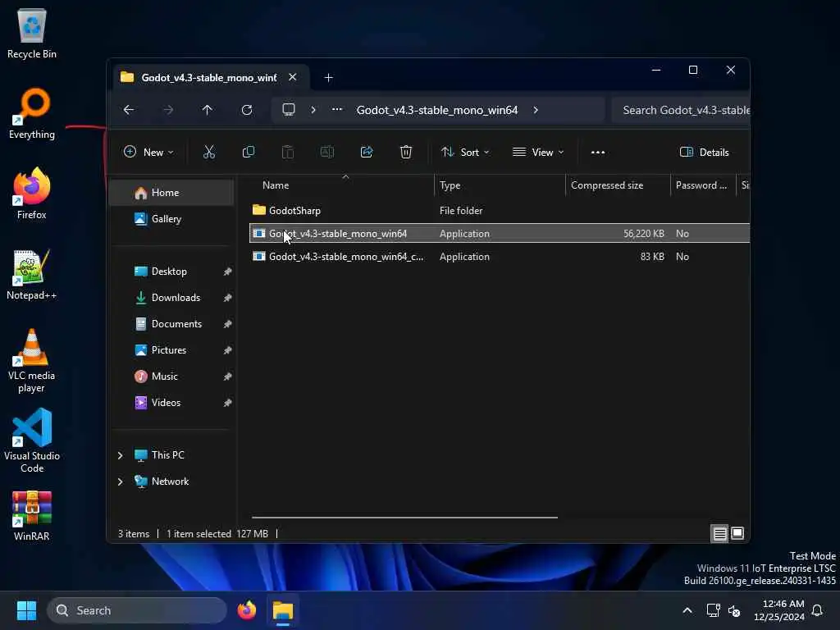Open Videos in the navigation pane
This screenshot has width=840, height=630.
pos(172,403)
